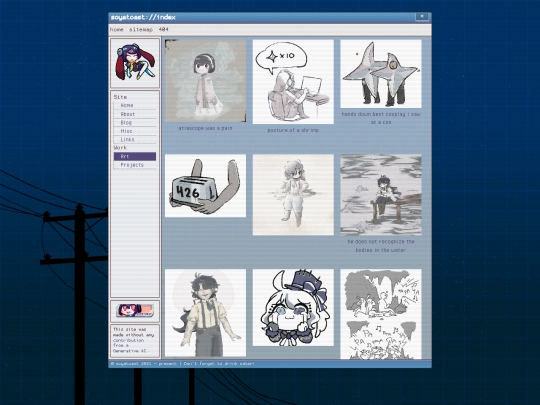
Task: Click the soyatoast site badge button
Action: pos(135,310)
